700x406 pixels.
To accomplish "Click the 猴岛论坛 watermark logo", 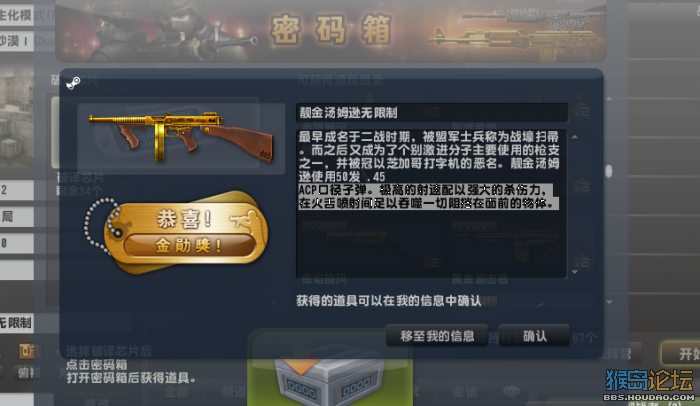I will (x=650, y=385).
